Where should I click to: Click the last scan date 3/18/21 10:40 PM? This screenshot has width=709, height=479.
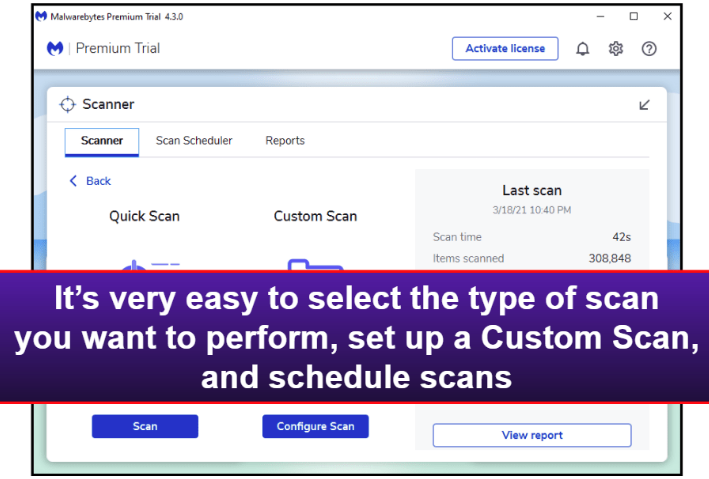[x=532, y=210]
